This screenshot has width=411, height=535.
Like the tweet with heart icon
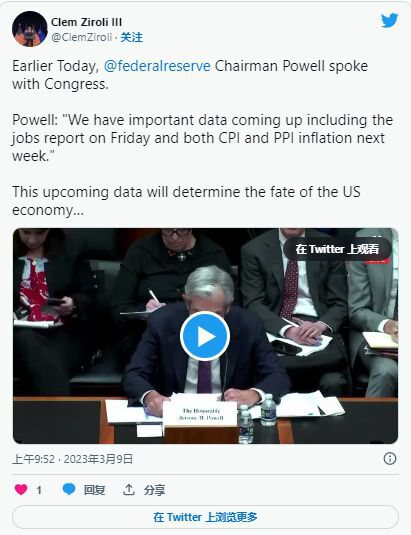[21, 490]
